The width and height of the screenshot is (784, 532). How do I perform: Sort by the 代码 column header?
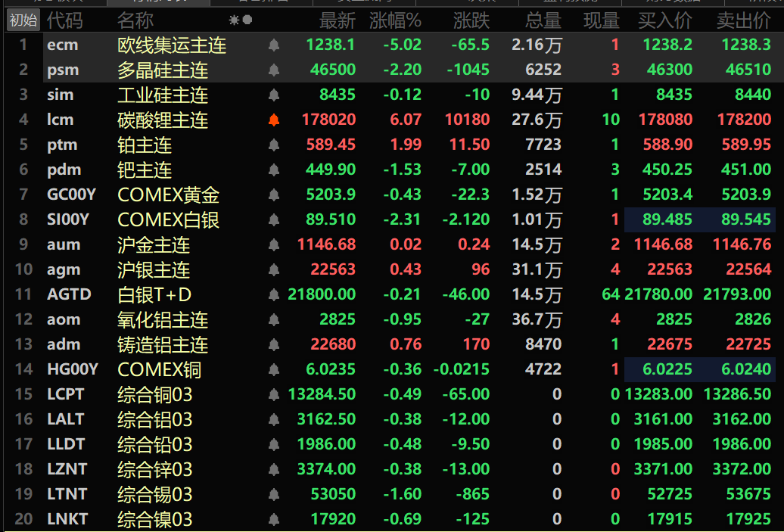coord(64,20)
